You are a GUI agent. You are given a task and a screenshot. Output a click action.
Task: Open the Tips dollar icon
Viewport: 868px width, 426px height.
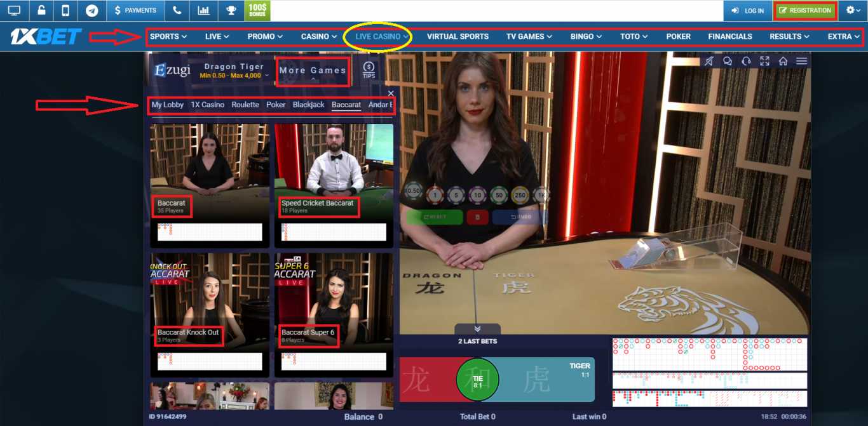(369, 70)
